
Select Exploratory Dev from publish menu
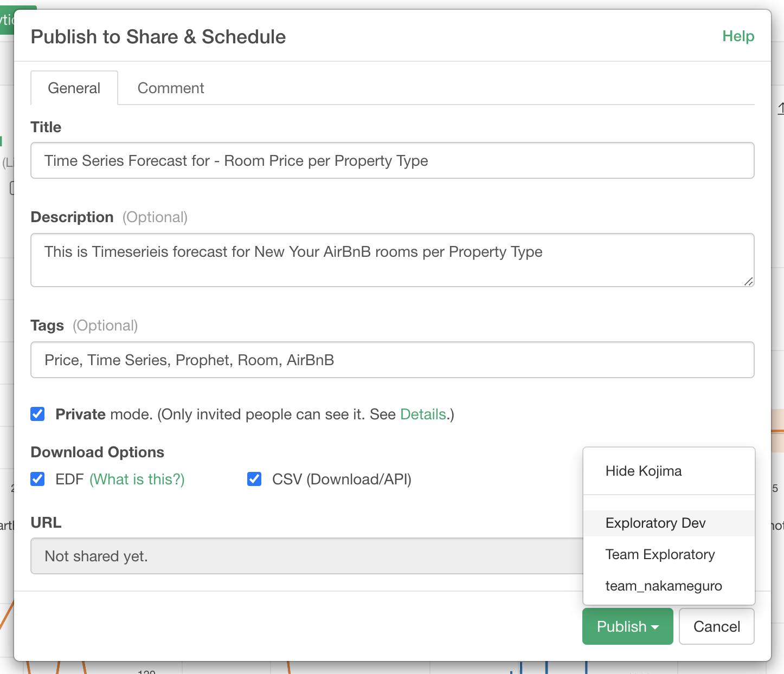click(656, 523)
